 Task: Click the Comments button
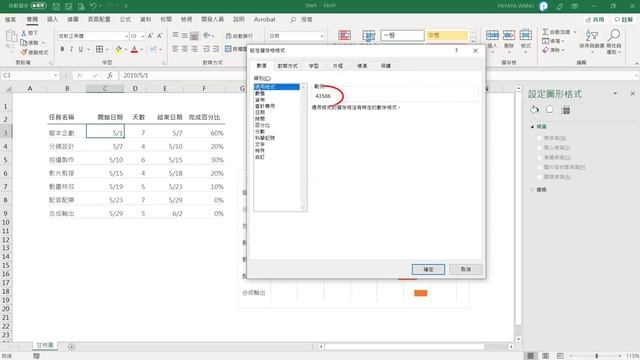624,19
